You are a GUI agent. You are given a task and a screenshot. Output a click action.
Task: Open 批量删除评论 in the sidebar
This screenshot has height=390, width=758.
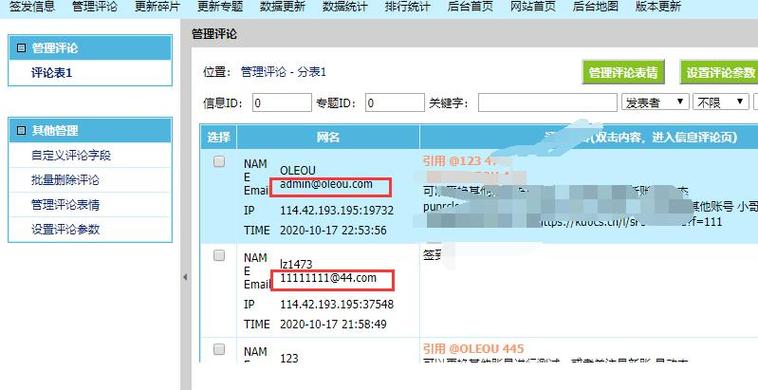coord(65,180)
